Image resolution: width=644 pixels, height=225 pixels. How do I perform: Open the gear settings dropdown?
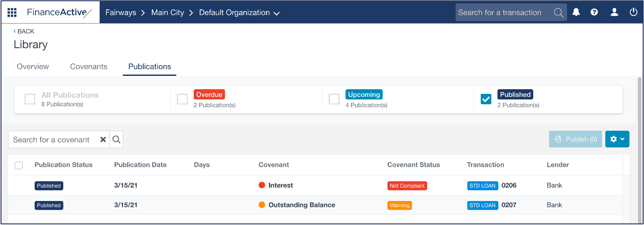(x=617, y=139)
